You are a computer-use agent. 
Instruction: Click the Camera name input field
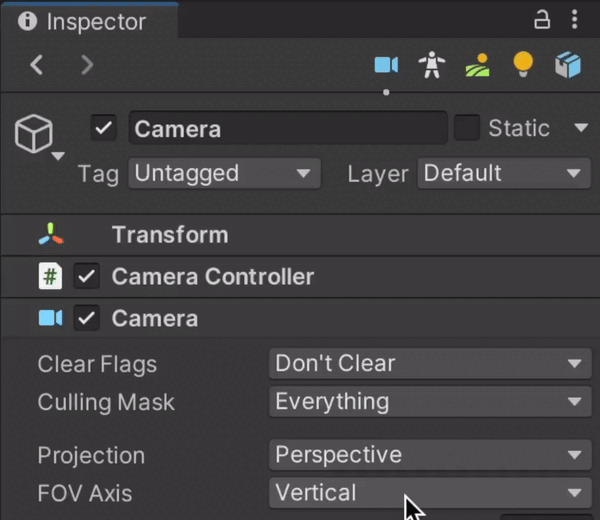[288, 128]
